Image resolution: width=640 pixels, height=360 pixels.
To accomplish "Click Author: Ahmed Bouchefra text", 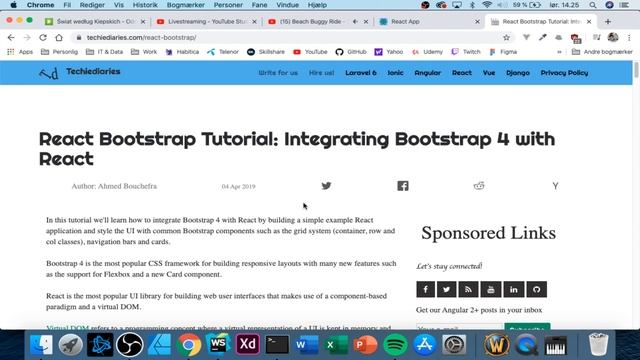I will click(114, 186).
